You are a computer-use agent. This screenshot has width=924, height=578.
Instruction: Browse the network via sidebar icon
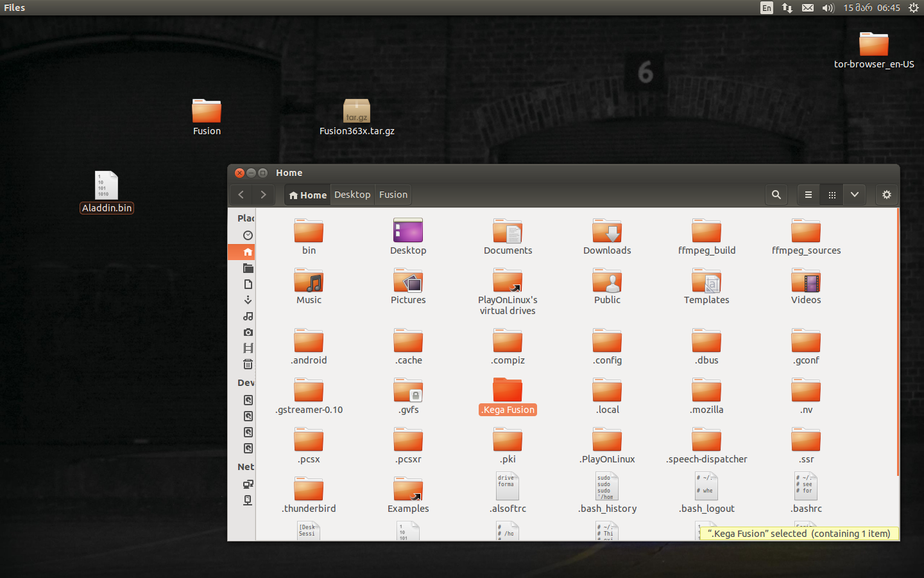pos(248,484)
